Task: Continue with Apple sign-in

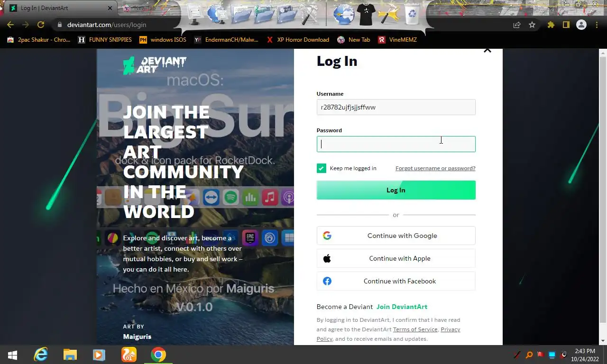Action: [x=396, y=258]
